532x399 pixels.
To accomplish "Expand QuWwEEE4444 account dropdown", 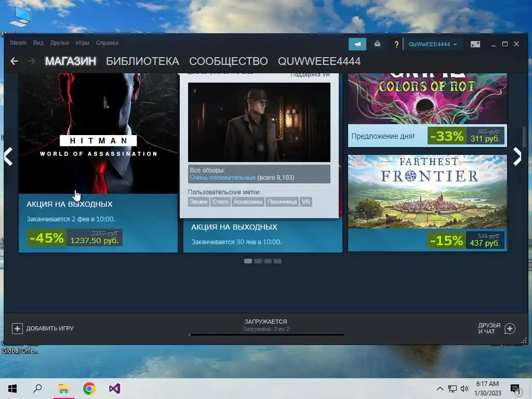I will coord(433,45).
